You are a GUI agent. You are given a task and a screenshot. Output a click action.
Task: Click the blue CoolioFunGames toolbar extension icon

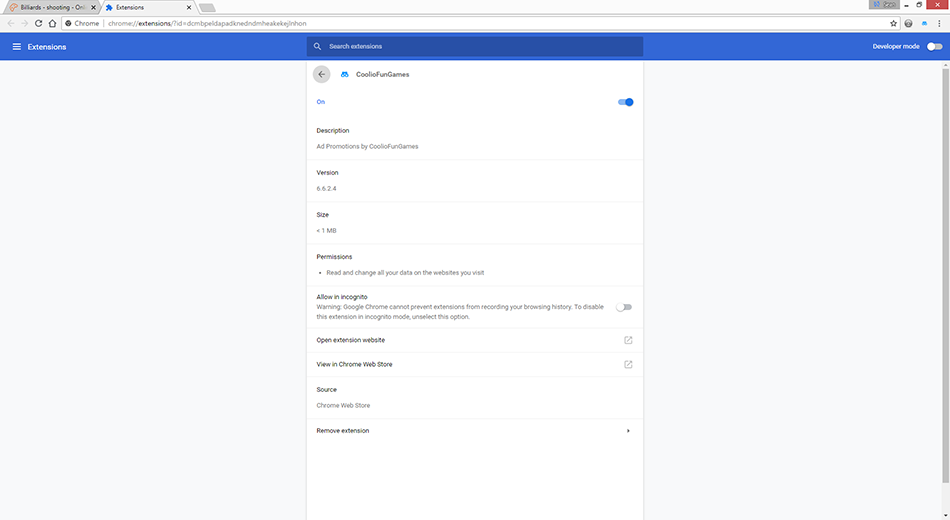click(x=924, y=23)
